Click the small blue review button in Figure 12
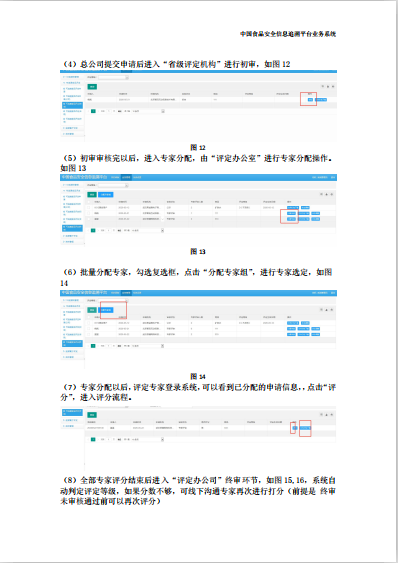 coord(310,99)
